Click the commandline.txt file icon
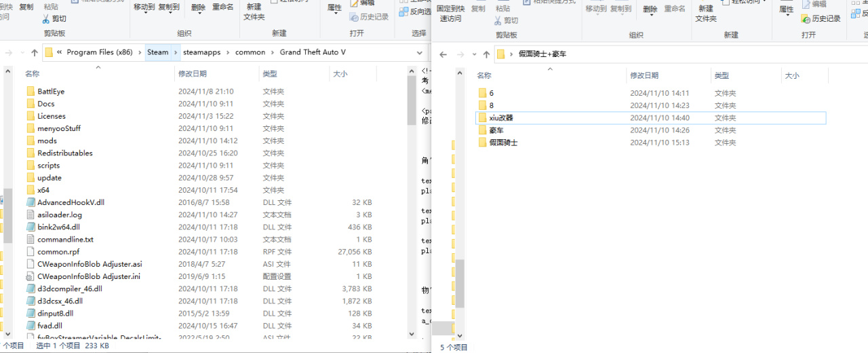This screenshot has width=868, height=353. 31,240
